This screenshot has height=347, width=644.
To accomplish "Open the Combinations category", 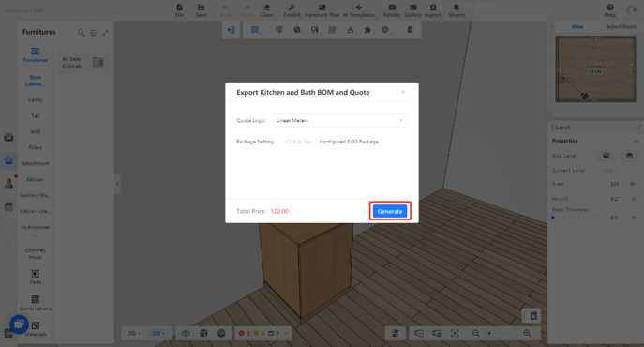I will click(36, 303).
